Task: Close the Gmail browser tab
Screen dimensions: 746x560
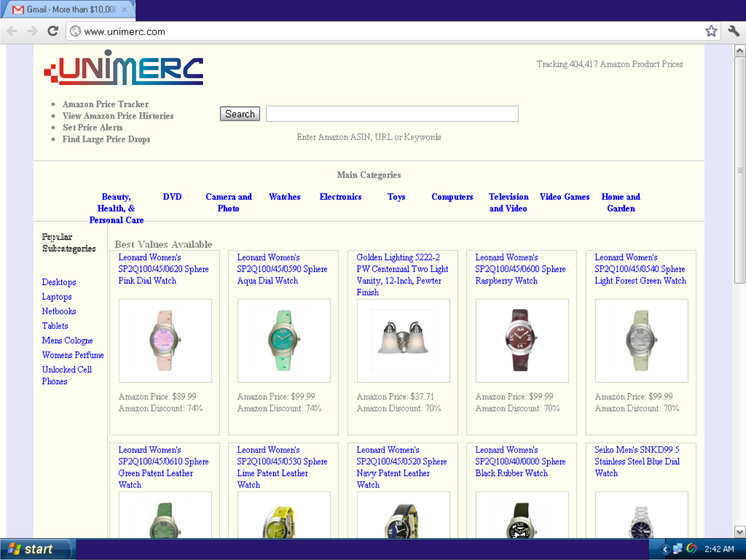Action: click(x=124, y=9)
